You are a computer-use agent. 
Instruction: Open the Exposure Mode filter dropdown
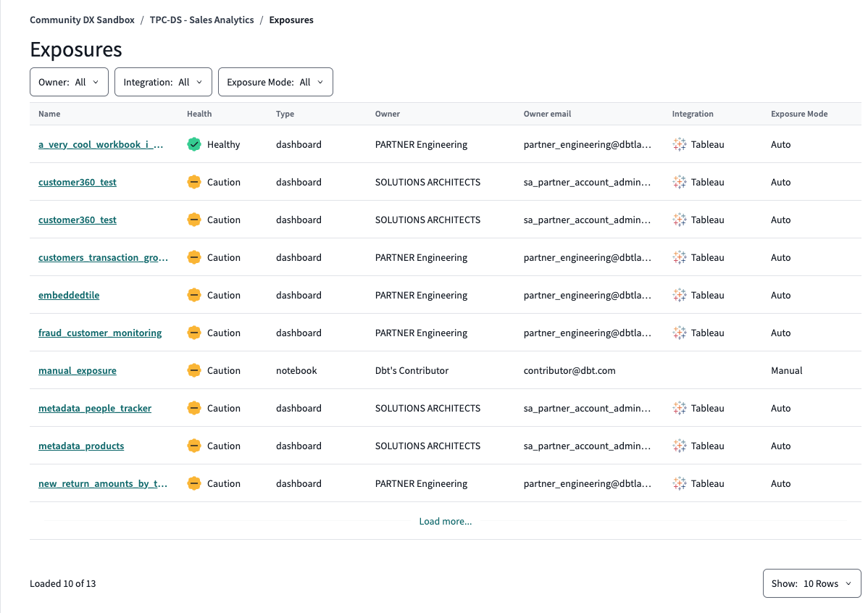pos(275,82)
